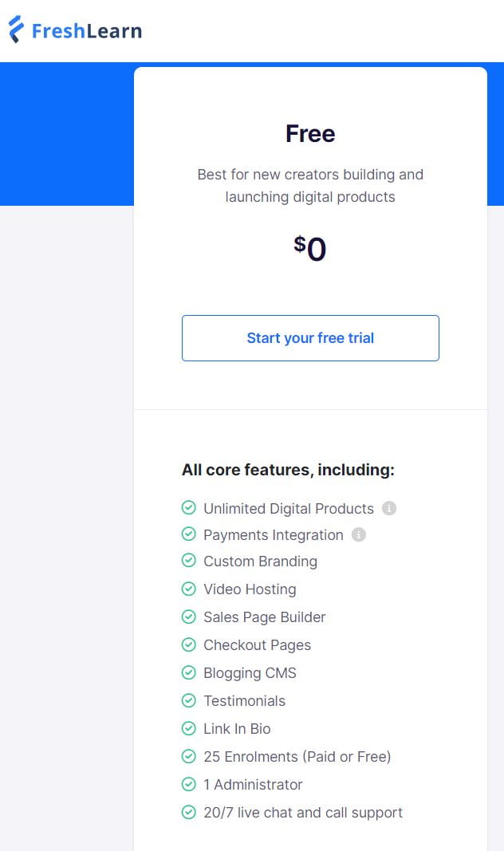Select the checkmark beside 1 Administrator

click(189, 784)
